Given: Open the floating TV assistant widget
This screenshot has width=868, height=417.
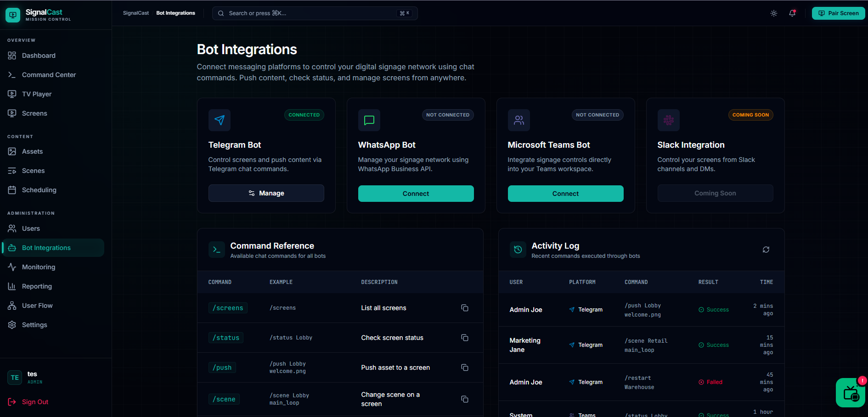Looking at the screenshot, I should tap(851, 393).
